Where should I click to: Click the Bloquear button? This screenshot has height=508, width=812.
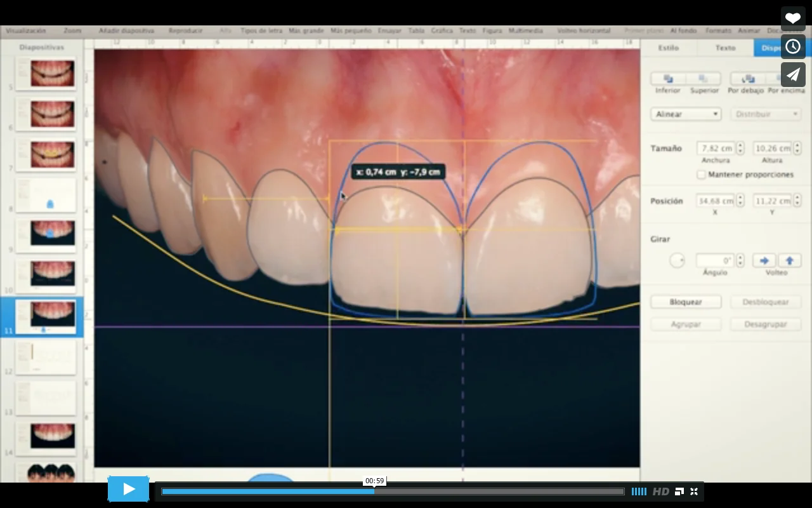686,302
